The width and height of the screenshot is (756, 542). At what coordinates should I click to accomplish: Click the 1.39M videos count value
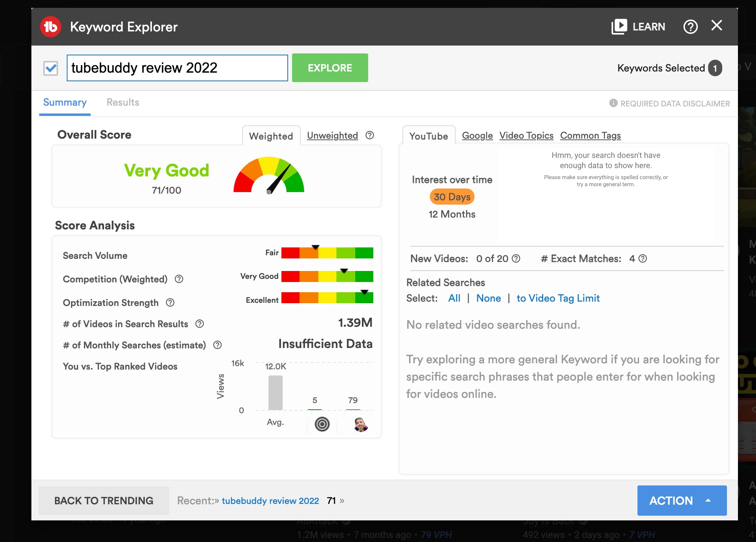click(355, 323)
